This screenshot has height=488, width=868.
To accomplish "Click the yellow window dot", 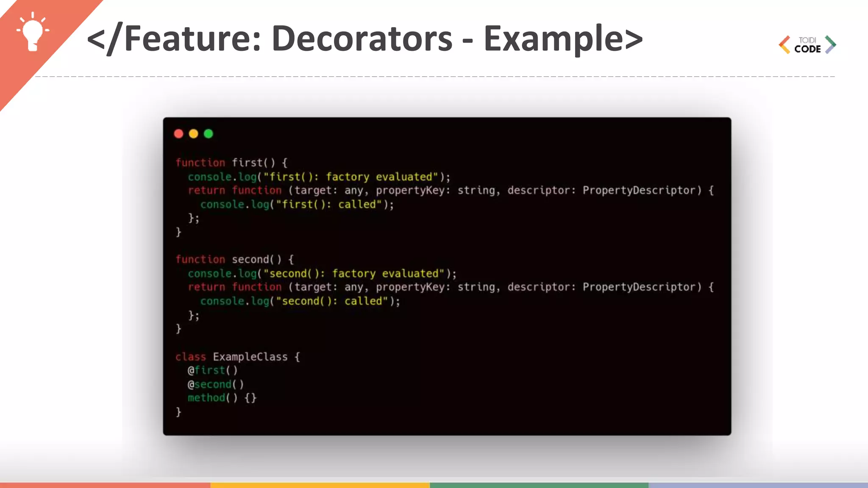I will [x=193, y=134].
